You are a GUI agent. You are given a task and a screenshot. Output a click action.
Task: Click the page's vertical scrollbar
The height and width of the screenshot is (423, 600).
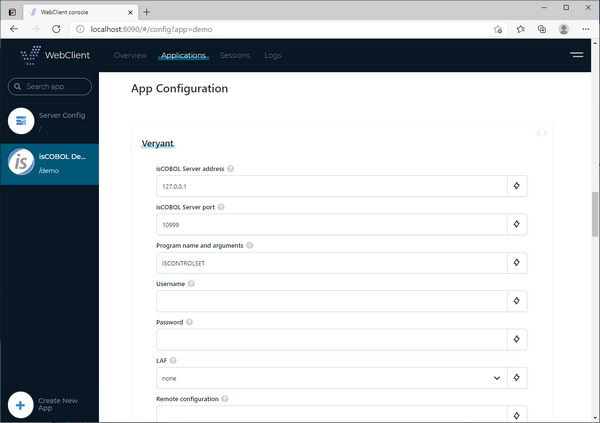[x=595, y=215]
